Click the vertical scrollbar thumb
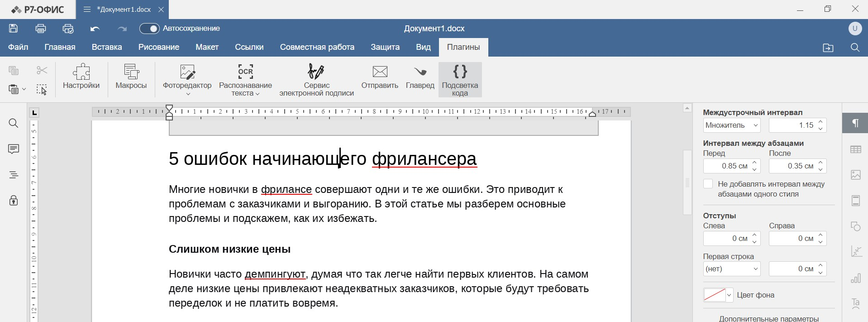Image resolution: width=868 pixels, height=322 pixels. coord(687,182)
